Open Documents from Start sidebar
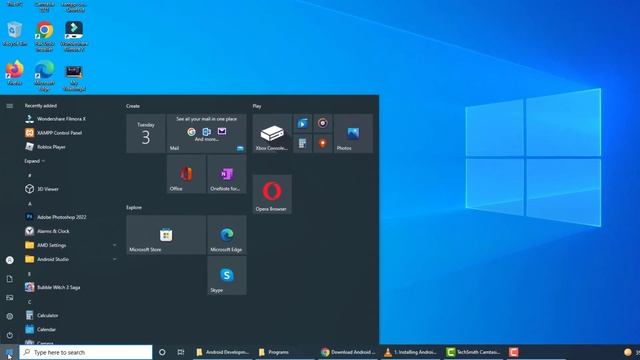This screenshot has width=640, height=360. [10, 279]
